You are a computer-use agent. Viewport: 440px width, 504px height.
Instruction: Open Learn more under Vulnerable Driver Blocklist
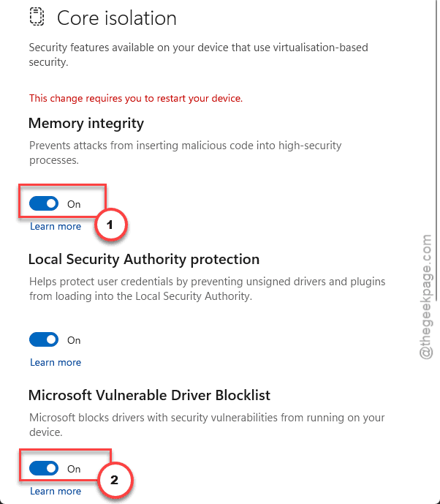[x=56, y=491]
